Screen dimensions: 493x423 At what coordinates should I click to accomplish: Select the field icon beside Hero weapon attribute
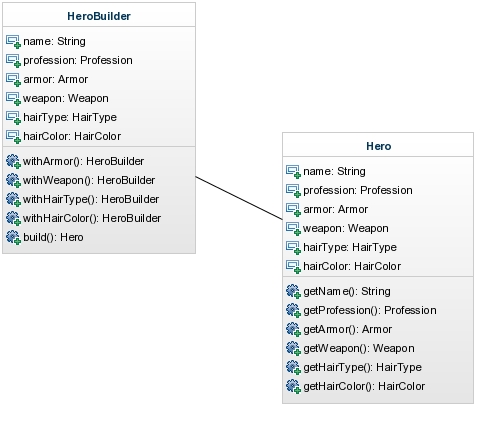(293, 229)
